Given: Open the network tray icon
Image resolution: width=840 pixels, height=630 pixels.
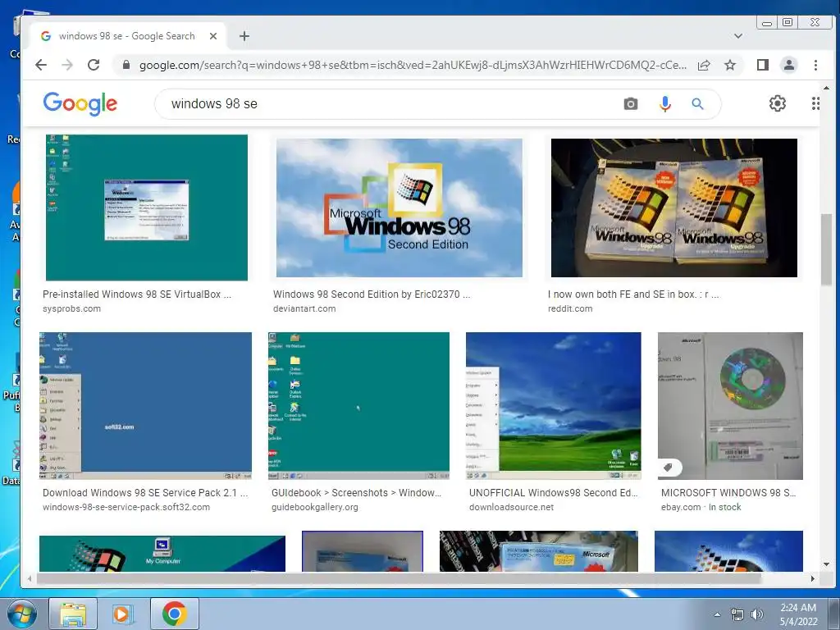Looking at the screenshot, I should point(737,614).
